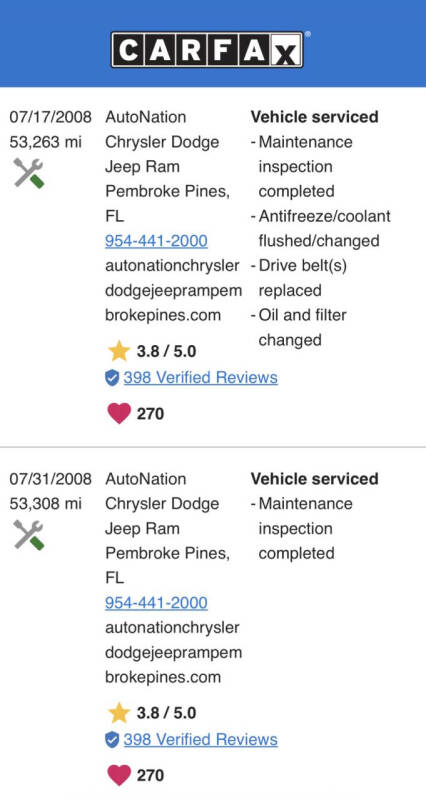Click the star rating icon in the first record

119,352
